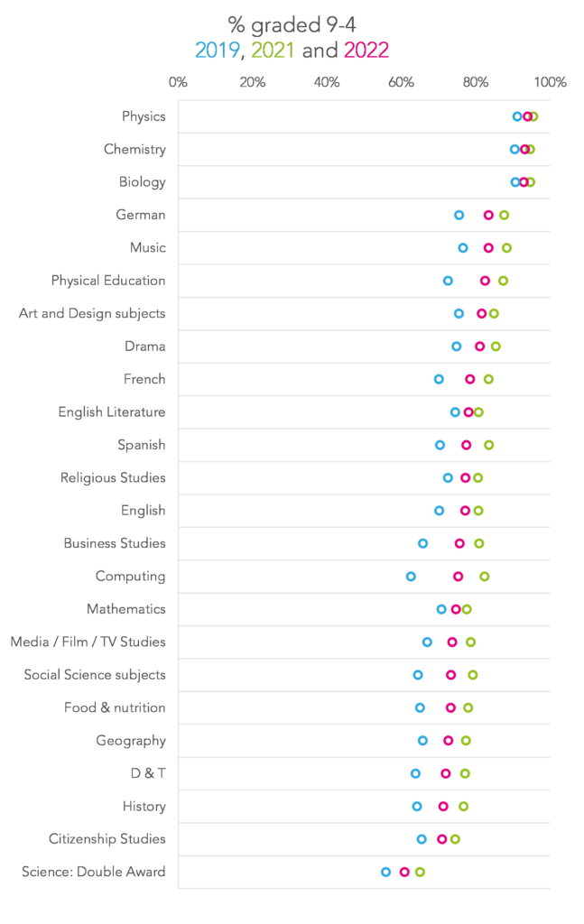Click the pink 2022 legend label in the title

click(x=366, y=51)
